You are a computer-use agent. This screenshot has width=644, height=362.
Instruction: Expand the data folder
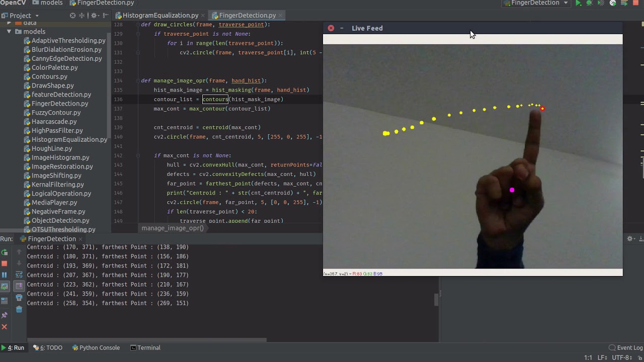9,22
